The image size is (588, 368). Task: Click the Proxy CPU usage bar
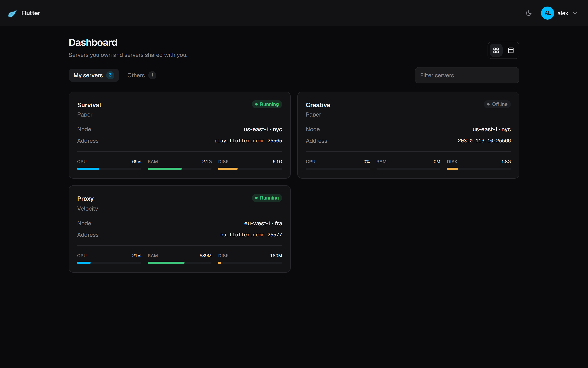coord(109,263)
